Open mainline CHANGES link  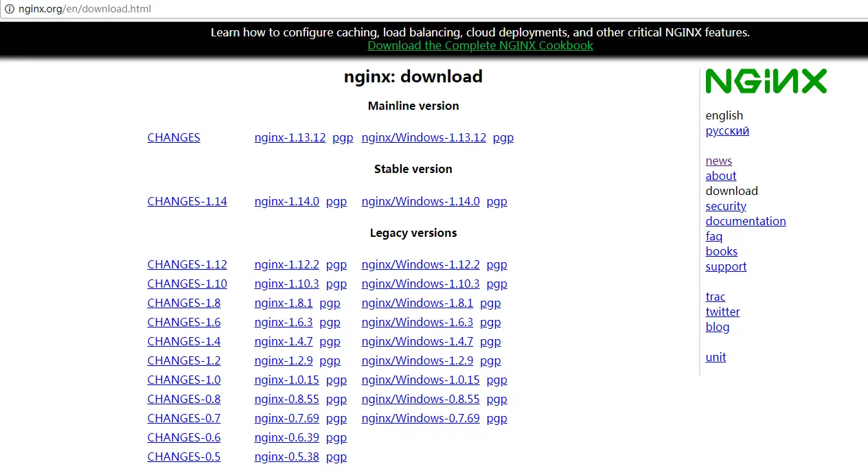[174, 137]
